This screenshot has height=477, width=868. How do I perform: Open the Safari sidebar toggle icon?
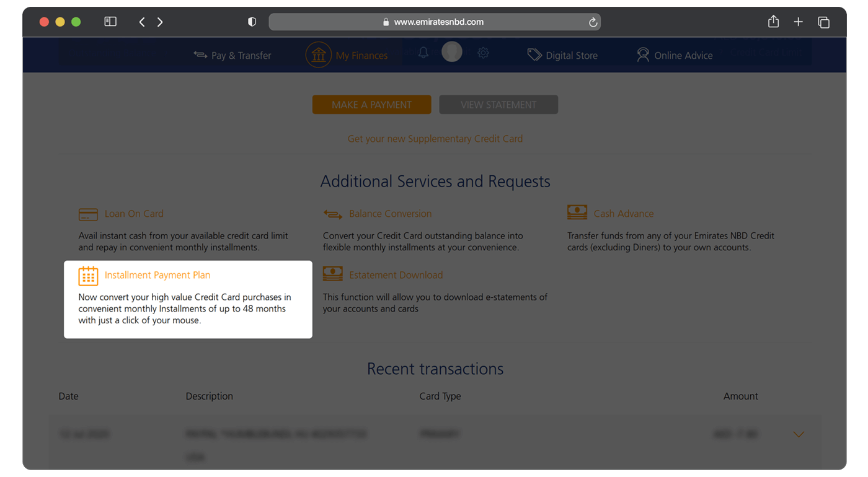(110, 22)
